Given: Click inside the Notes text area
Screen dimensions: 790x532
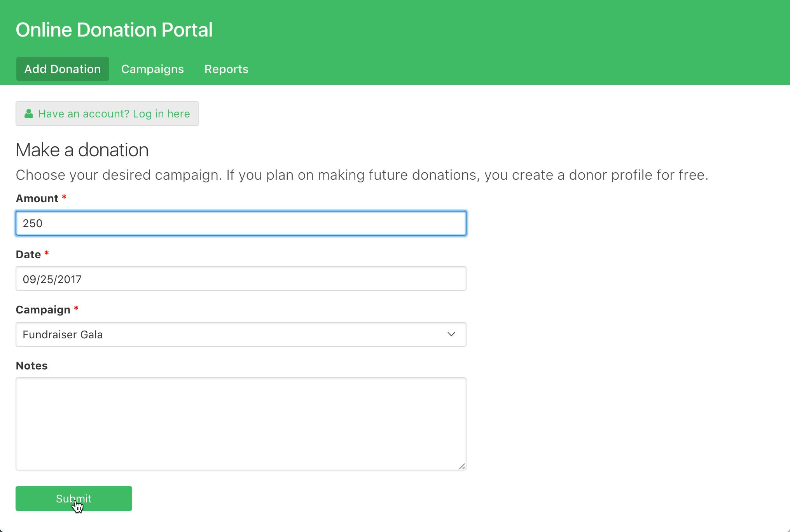Looking at the screenshot, I should coord(241,422).
